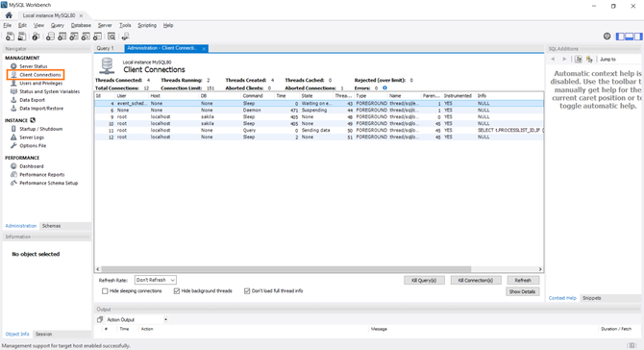Toggle the bottom output panel icon
The height and width of the screenshot is (350, 644).
click(630, 37)
